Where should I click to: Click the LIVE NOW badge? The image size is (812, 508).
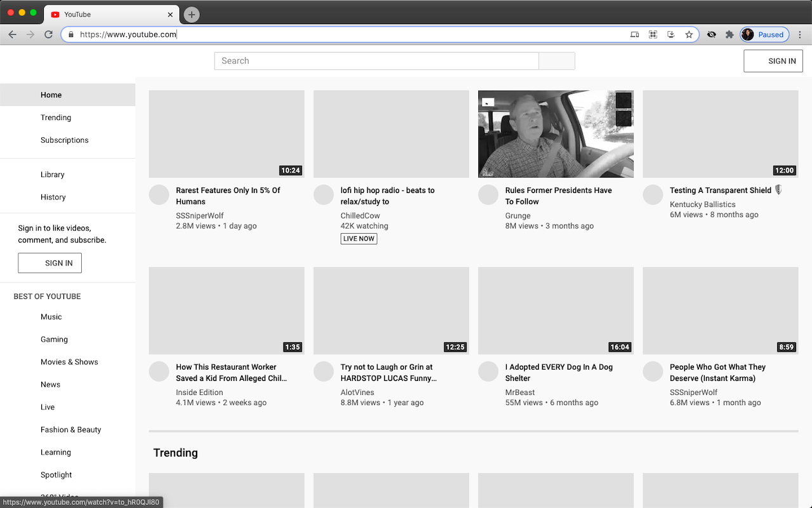(x=359, y=239)
